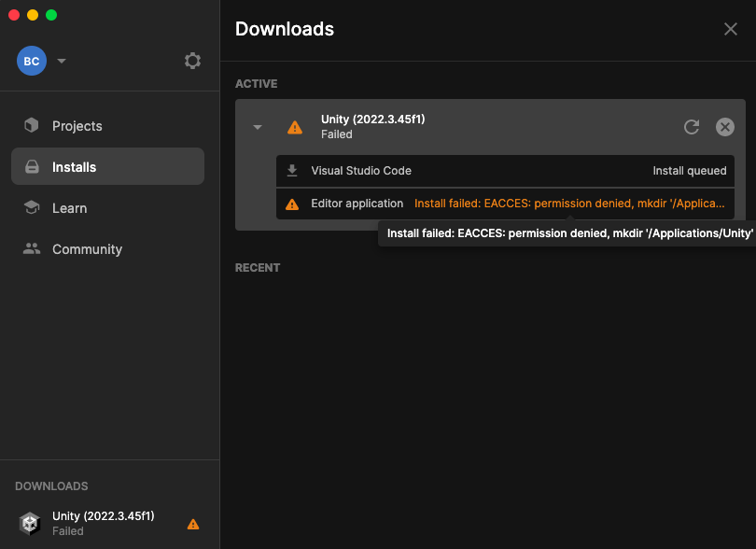Screen dimensions: 756x549
Task: Expand the account dropdown arrow
Action: tap(62, 61)
